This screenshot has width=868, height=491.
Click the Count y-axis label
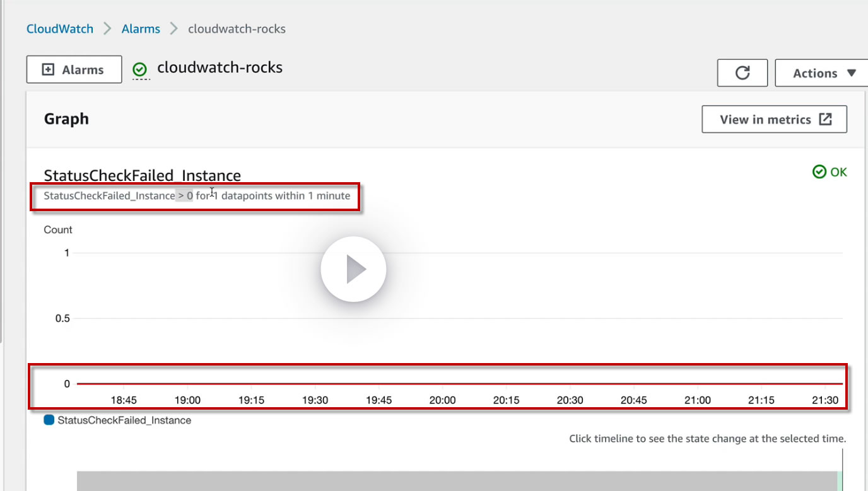click(x=58, y=230)
